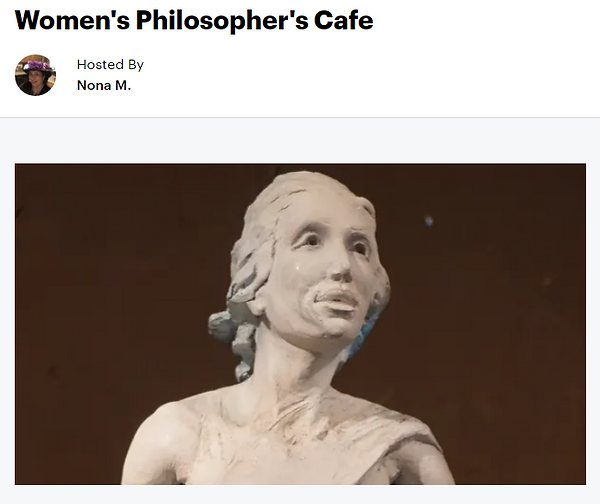This screenshot has height=504, width=600.
Task: Click the word "Women's" in the heading
Action: point(72,20)
